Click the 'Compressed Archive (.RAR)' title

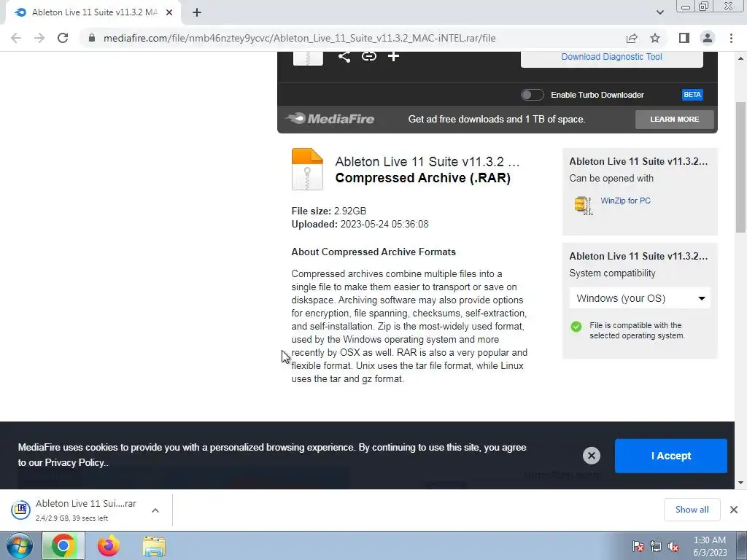coord(422,178)
